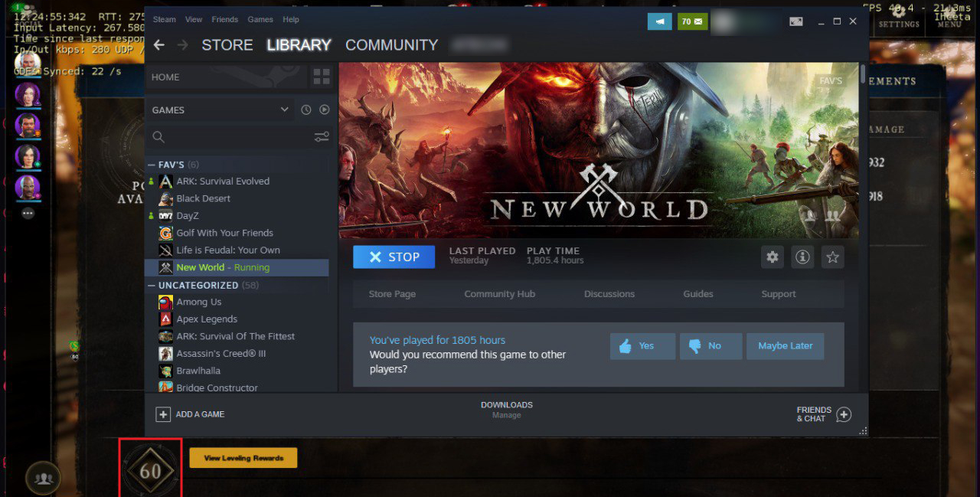Click ARK: Survival Evolved game icon
Image resolution: width=980 pixels, height=497 pixels.
coord(165,181)
